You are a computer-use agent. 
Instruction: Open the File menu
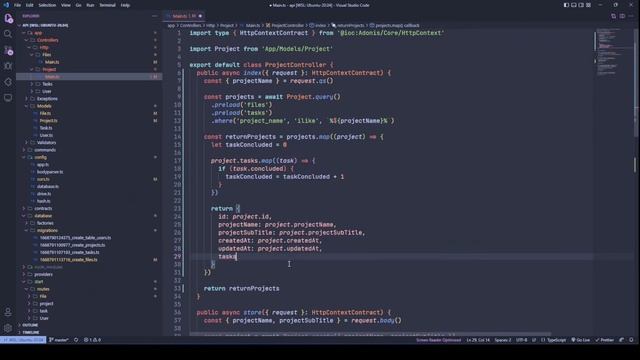coord(18,5)
